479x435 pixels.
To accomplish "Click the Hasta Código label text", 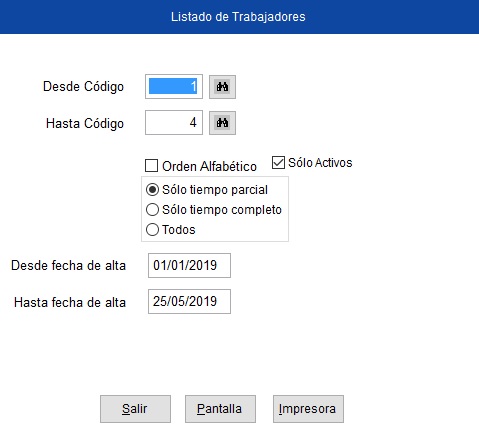I will 85,123.
